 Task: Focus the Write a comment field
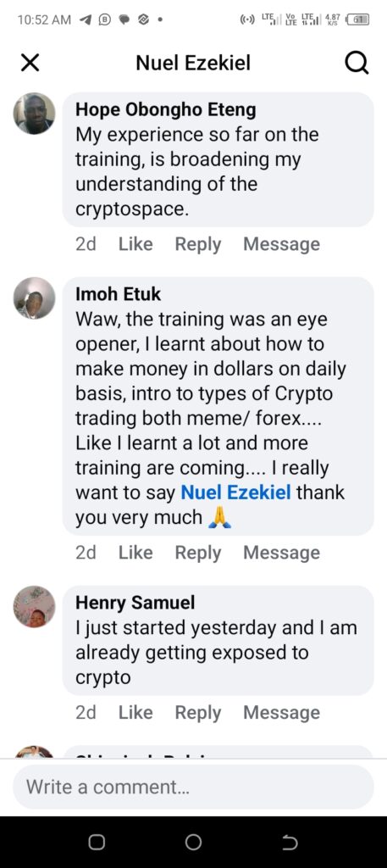pos(193,787)
